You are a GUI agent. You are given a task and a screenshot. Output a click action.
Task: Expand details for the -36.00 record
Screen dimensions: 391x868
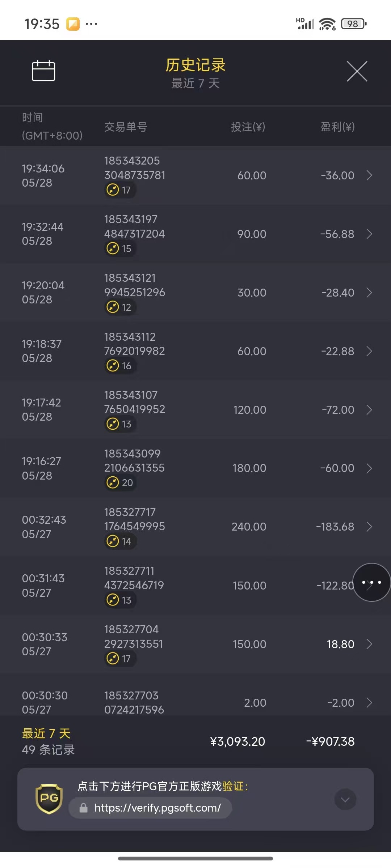click(x=369, y=175)
